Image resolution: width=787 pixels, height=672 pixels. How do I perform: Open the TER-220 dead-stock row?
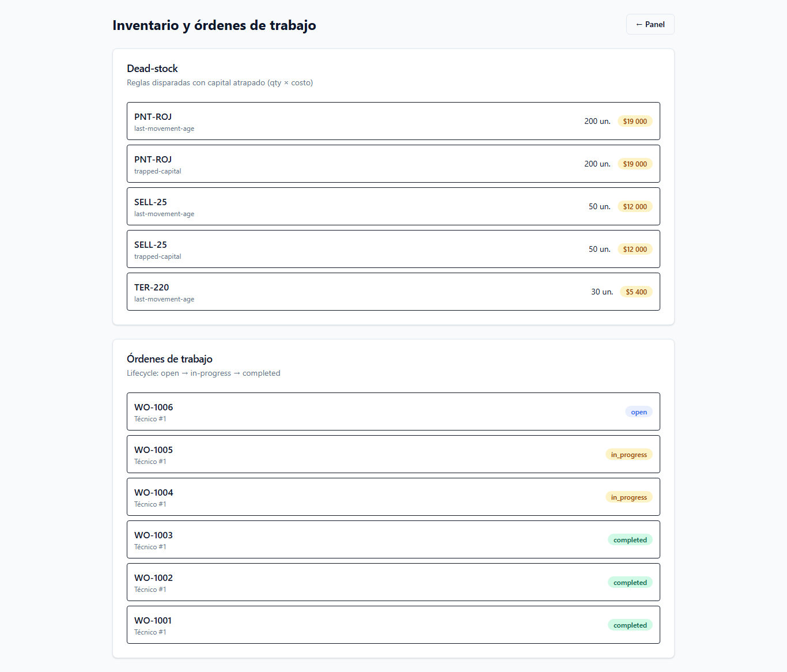pyautogui.click(x=393, y=292)
